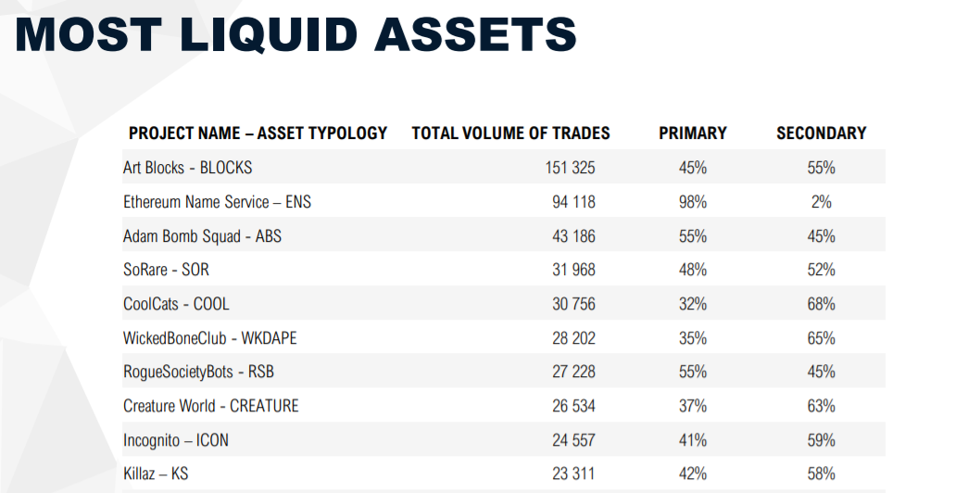Click the Adam Bomb Squad - ABS entry
Viewport: 980px width, 493px height.
[202, 236]
